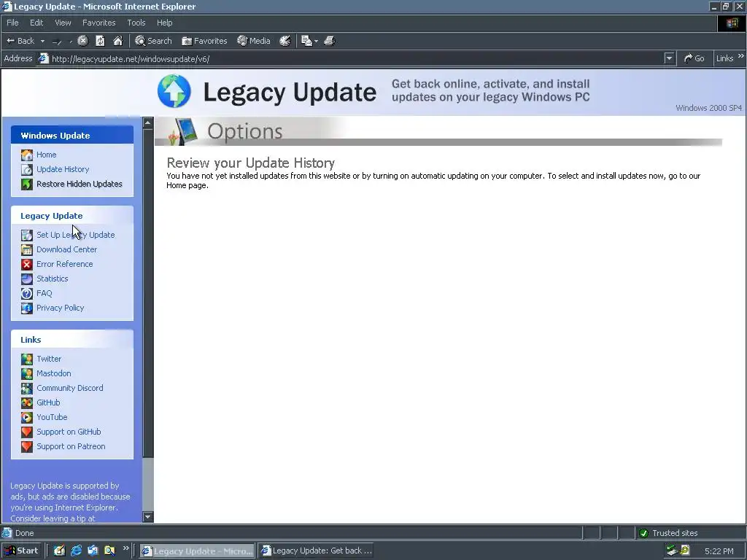Click the Statistics icon
Image resolution: width=747 pixels, height=560 pixels.
27,279
